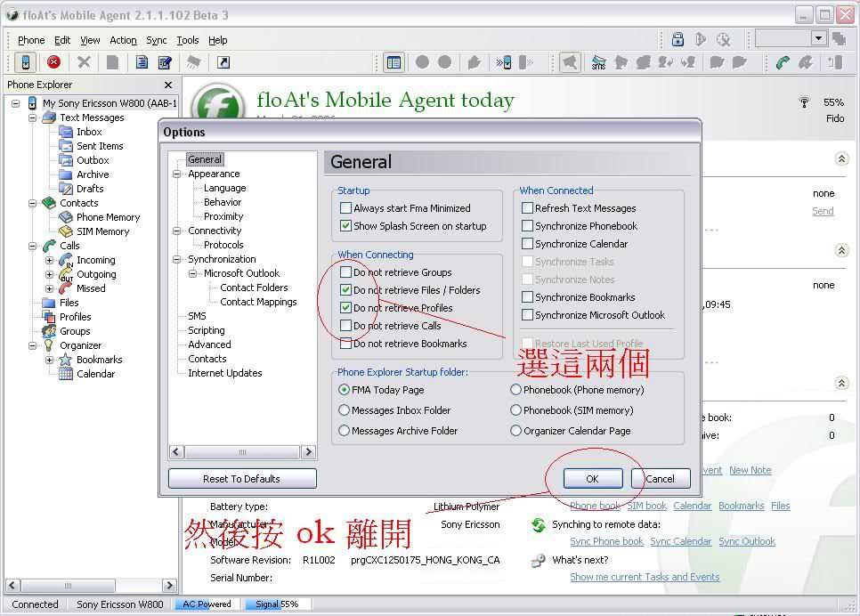860x616 pixels.
Task: Open the Tools menu
Action: tap(188, 40)
